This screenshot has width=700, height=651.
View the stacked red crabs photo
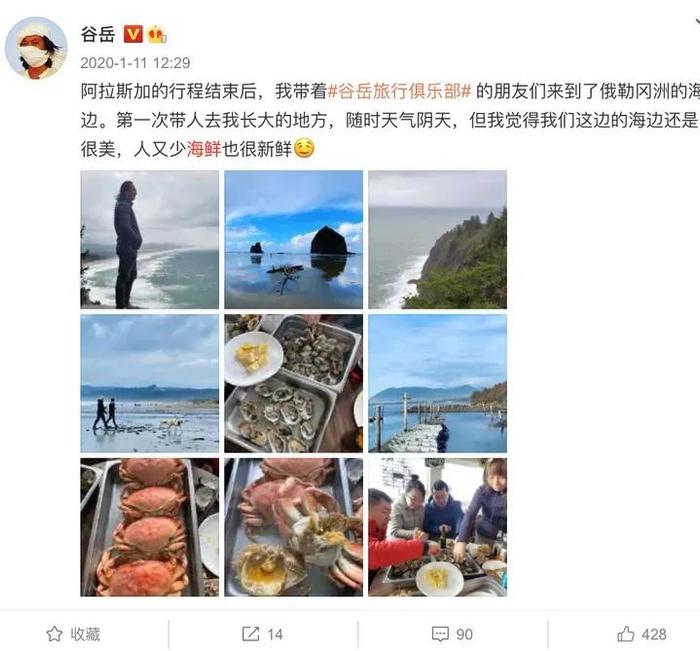tap(150, 527)
